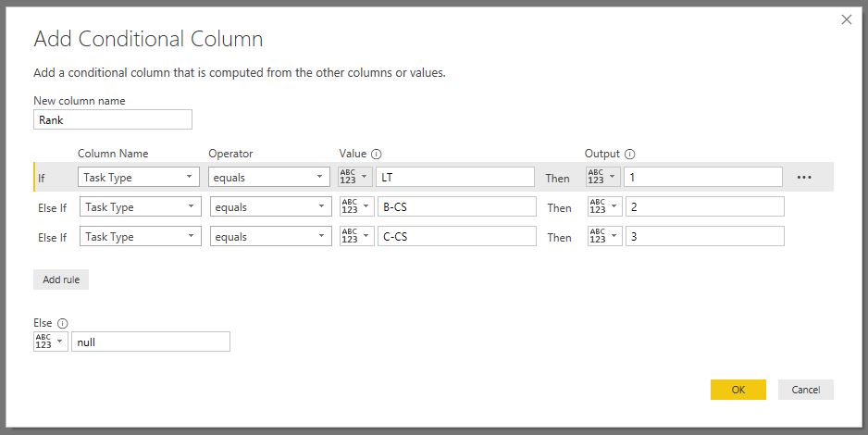Click the 'If' label of the first rule
The height and width of the screenshot is (435, 868).
[42, 179]
